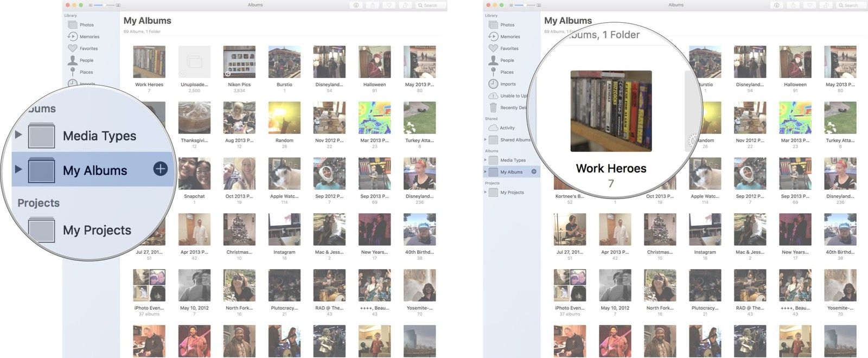Click the Search field in right window
Screen dimensions: 868x358
coord(852,5)
